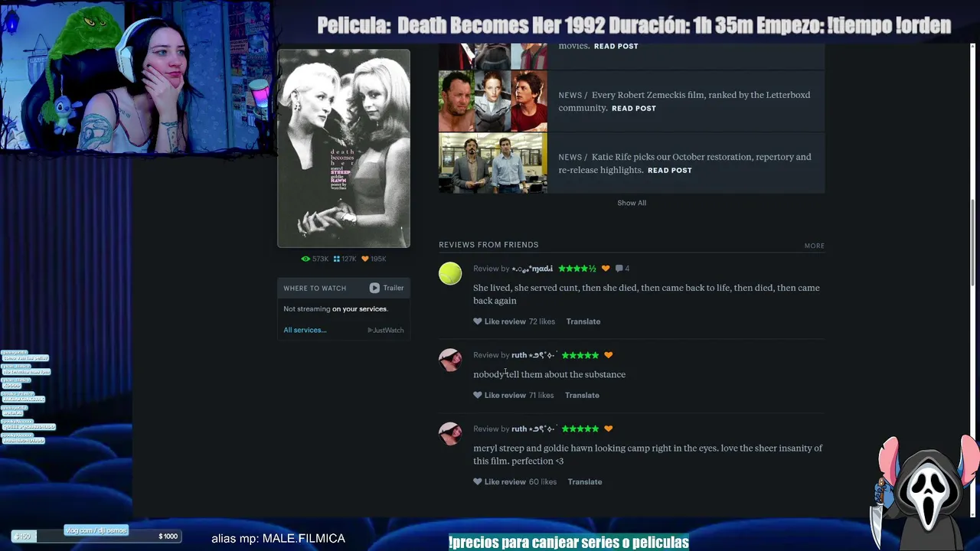Open ruth's avatar on the substance review

(450, 360)
